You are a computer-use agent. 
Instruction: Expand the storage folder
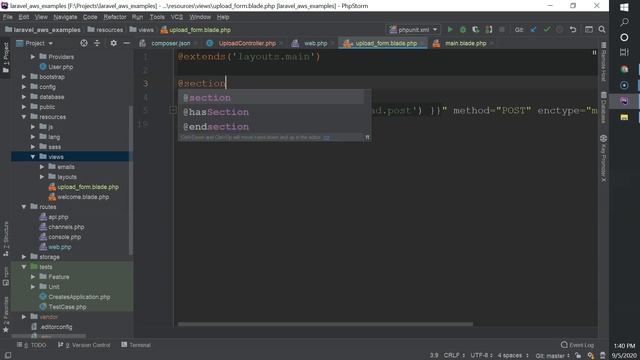pos(24,257)
